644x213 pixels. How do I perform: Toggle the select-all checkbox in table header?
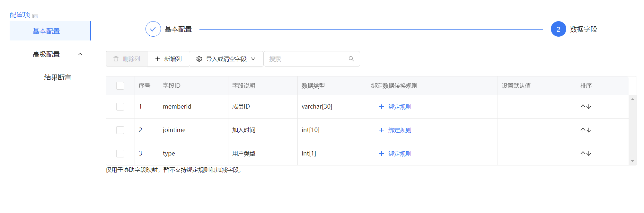(120, 86)
